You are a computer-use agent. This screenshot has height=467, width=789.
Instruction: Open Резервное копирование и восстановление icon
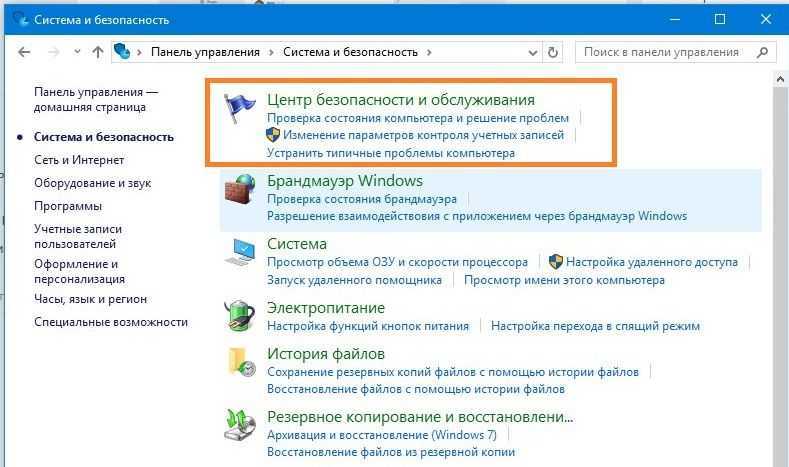tap(240, 425)
